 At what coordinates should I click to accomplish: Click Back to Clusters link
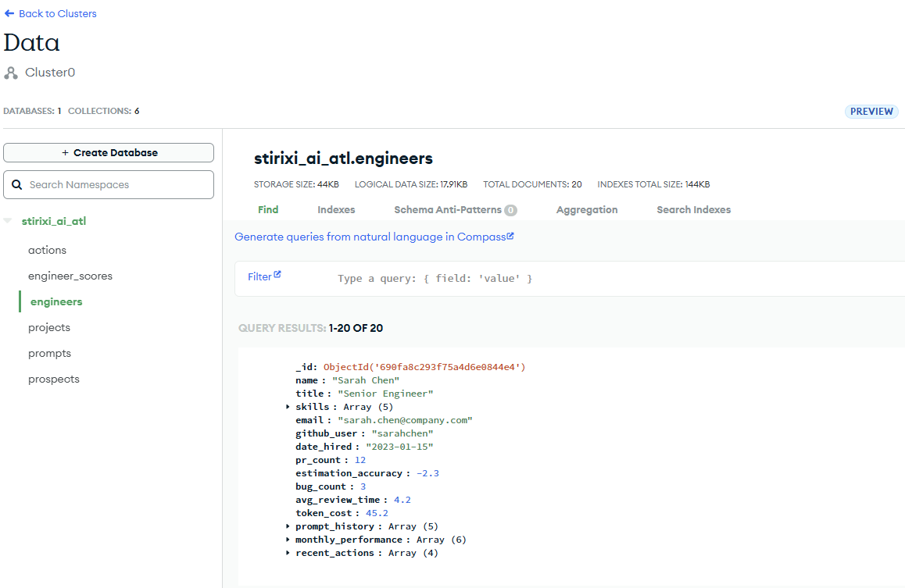click(x=57, y=13)
